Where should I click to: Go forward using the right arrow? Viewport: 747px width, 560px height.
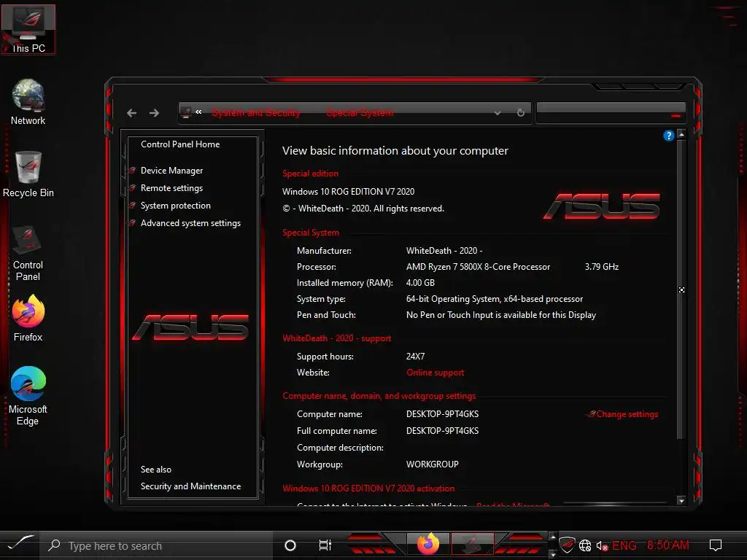(x=154, y=113)
